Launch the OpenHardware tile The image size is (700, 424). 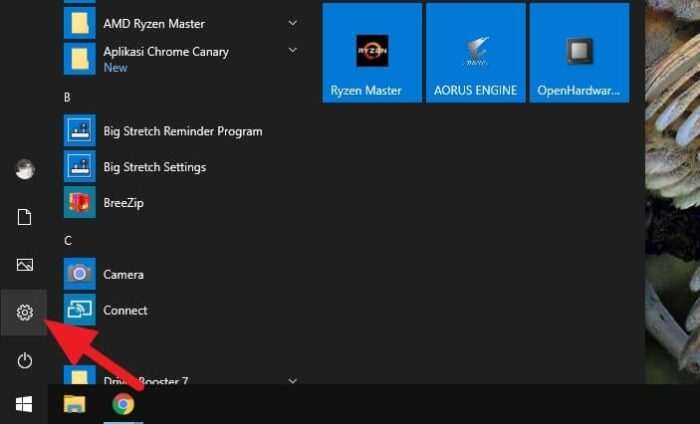click(x=579, y=53)
